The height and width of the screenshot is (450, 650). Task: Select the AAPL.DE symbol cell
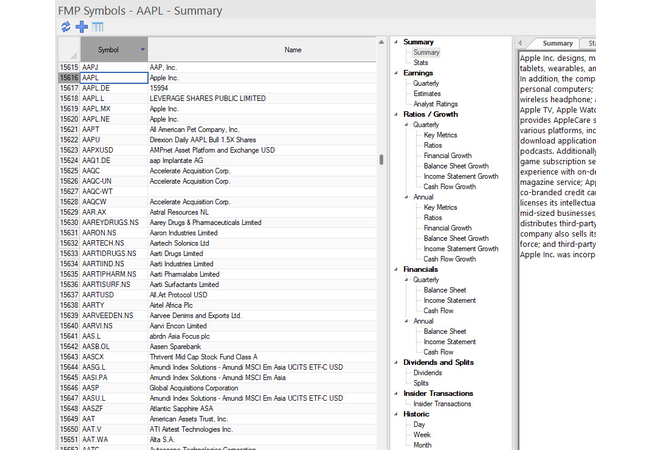pyautogui.click(x=114, y=88)
